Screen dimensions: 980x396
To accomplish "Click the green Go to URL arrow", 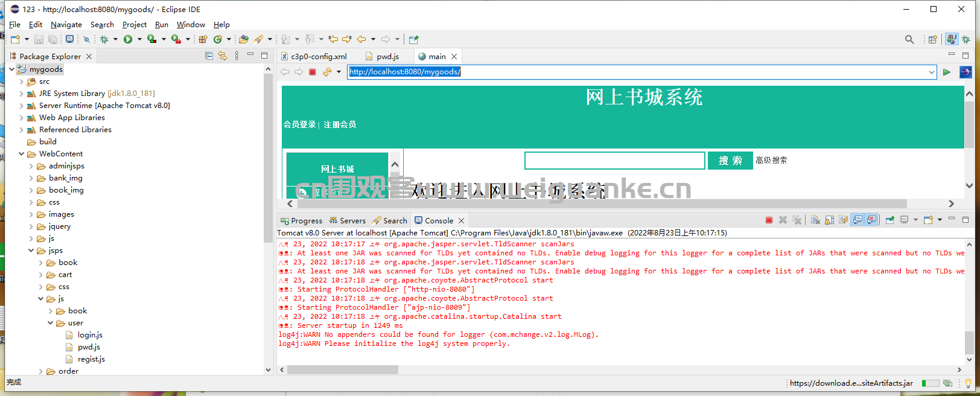I will (x=947, y=72).
